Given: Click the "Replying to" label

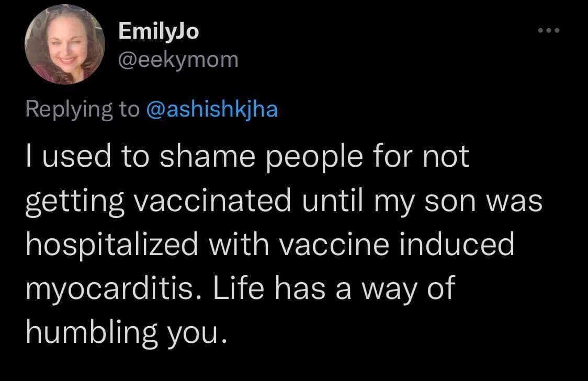Looking at the screenshot, I should pos(82,109).
